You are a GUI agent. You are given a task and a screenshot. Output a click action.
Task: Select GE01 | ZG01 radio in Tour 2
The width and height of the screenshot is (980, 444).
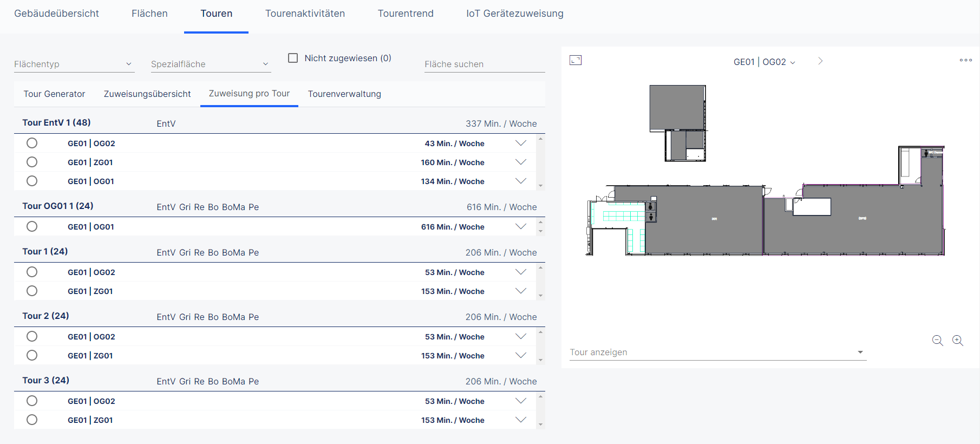[x=32, y=355]
